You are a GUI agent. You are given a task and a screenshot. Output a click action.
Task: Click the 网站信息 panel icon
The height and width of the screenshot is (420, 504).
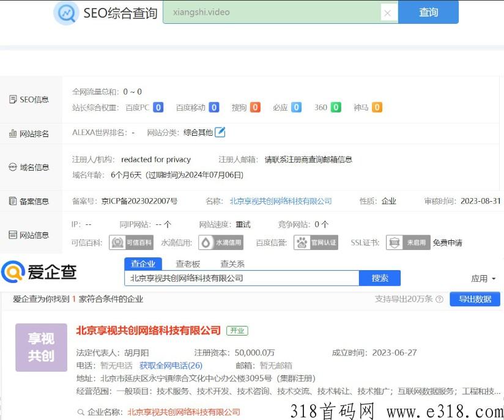point(12,235)
